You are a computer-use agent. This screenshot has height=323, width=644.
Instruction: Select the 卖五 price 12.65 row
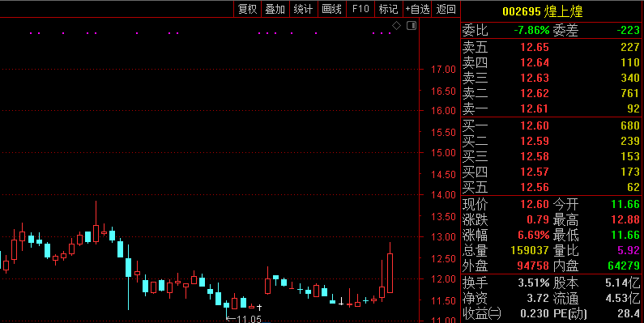(552, 47)
